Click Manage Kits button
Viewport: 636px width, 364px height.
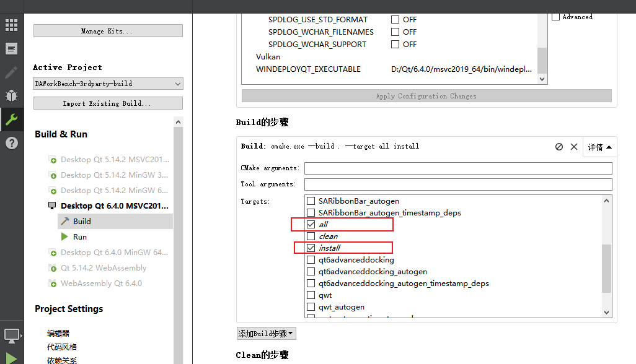coord(108,30)
